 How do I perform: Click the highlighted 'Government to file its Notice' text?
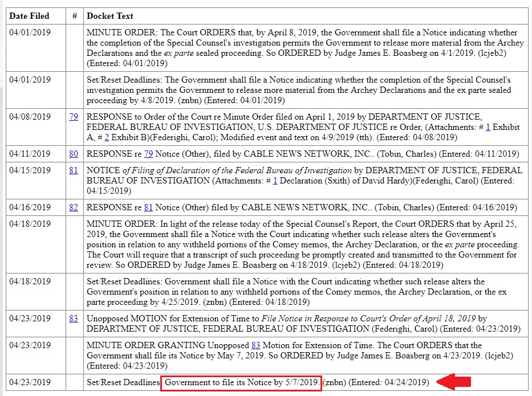pyautogui.click(x=241, y=383)
